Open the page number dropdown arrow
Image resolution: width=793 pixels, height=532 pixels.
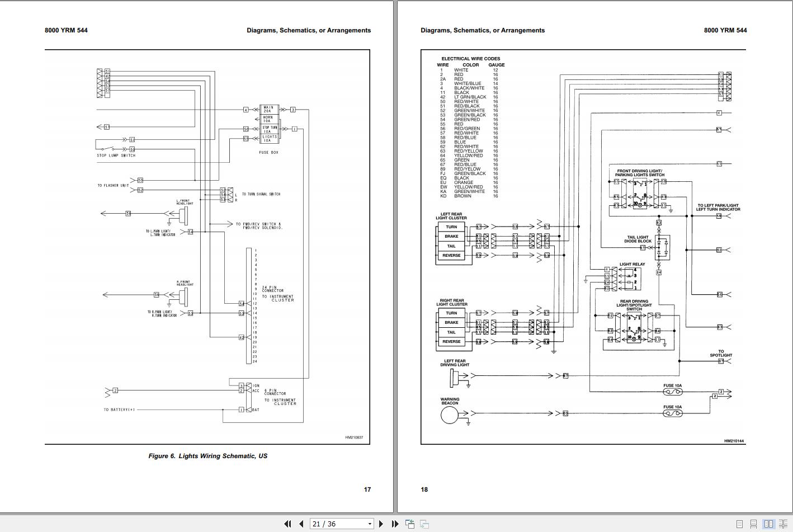pos(370,524)
